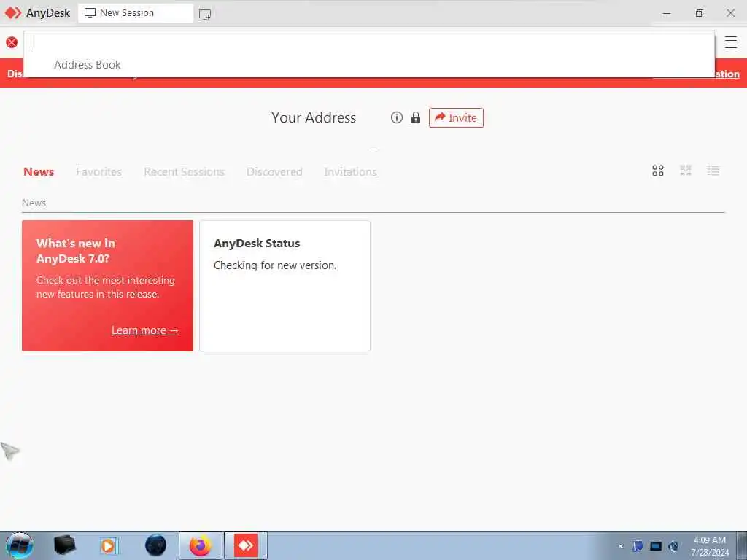Open the Favorites tab

point(98,172)
